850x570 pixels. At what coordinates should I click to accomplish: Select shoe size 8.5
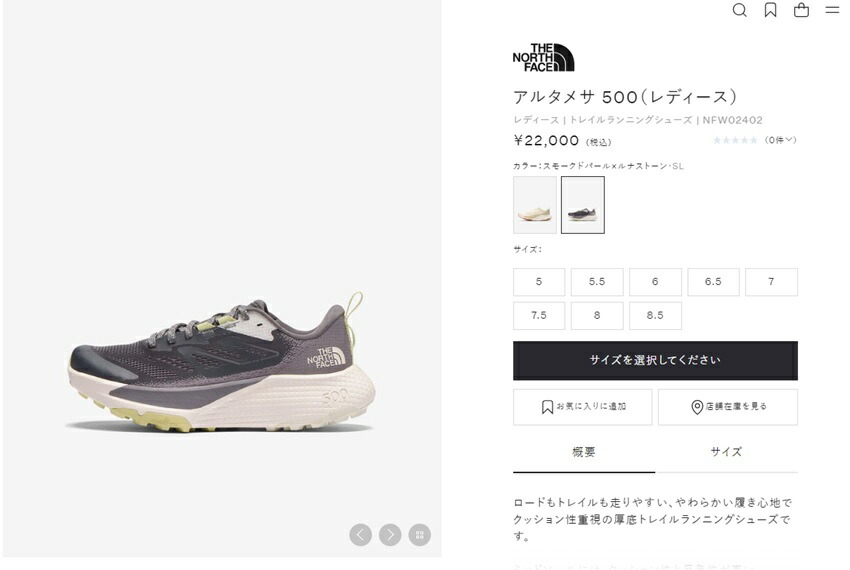click(655, 316)
